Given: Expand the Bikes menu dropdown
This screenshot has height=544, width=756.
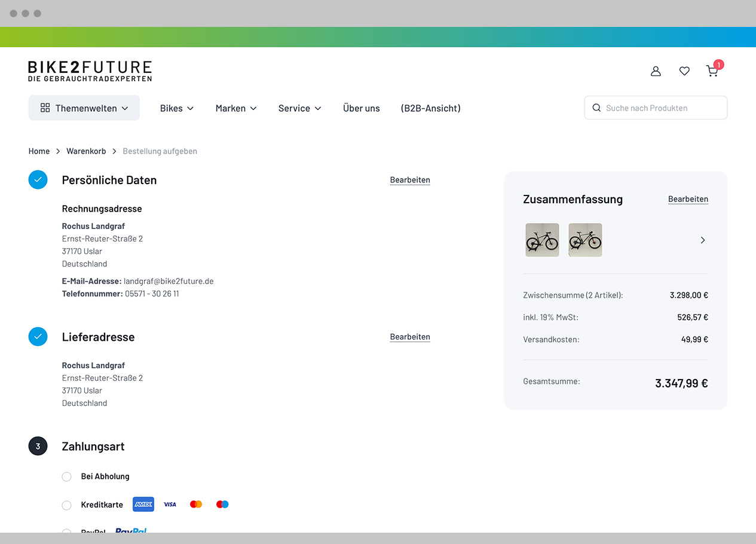Looking at the screenshot, I should click(177, 108).
